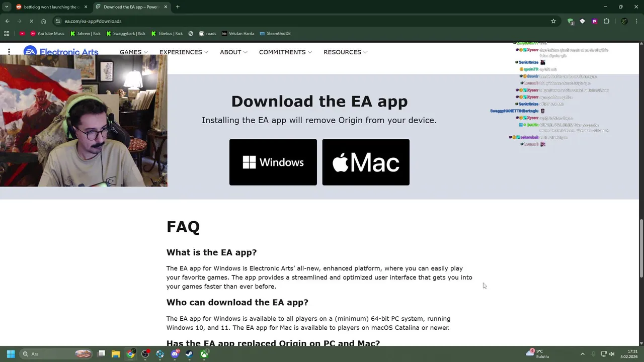Open OBS Studio on the taskbar
Viewport: 644px width, 362px height.
point(145,354)
